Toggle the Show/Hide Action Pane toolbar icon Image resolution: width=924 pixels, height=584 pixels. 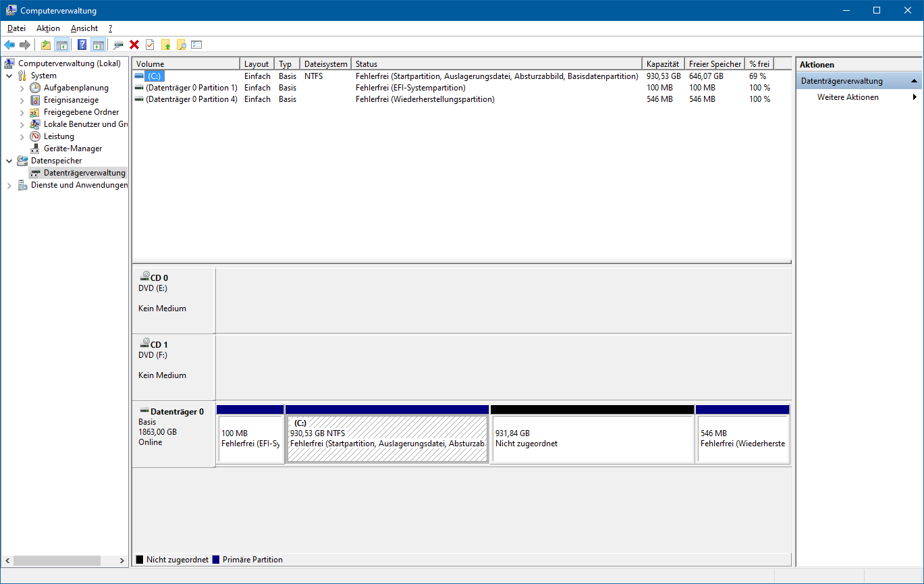click(98, 45)
